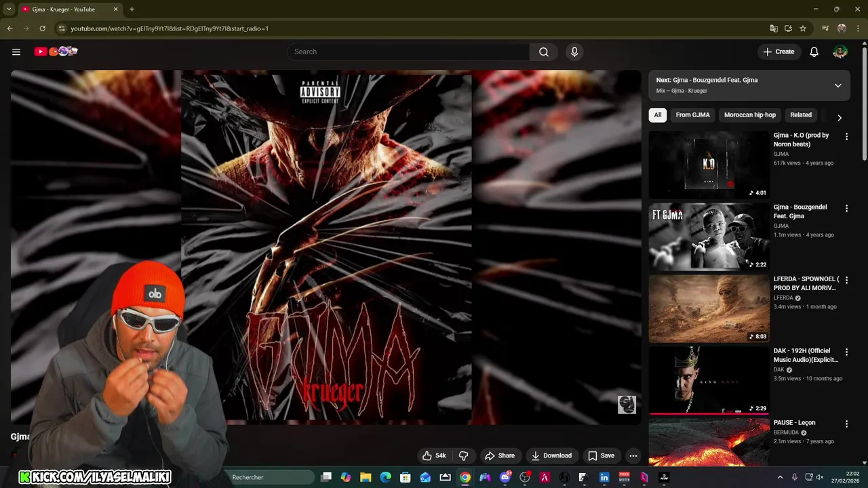
Task: Open options for DAK - 192H video
Action: 846,352
